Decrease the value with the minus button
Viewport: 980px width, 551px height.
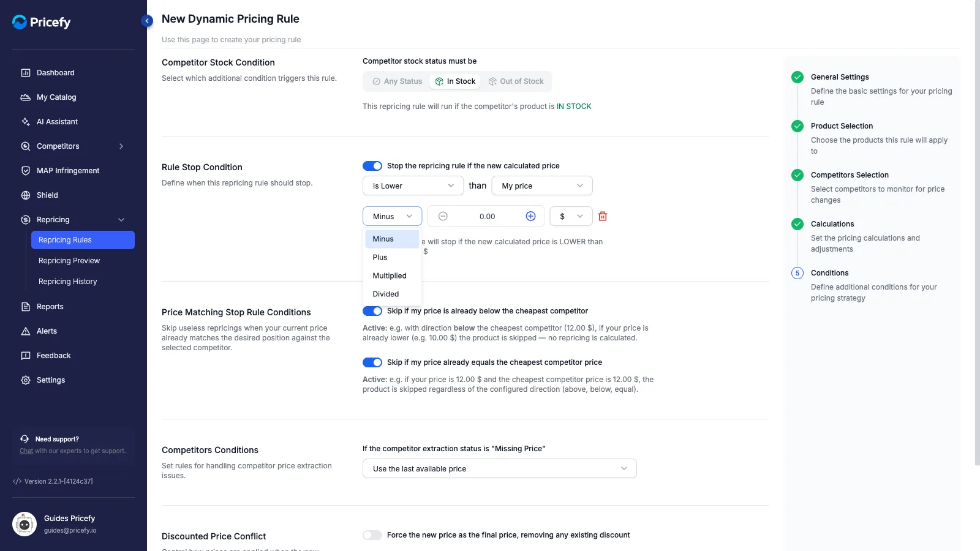pos(443,216)
